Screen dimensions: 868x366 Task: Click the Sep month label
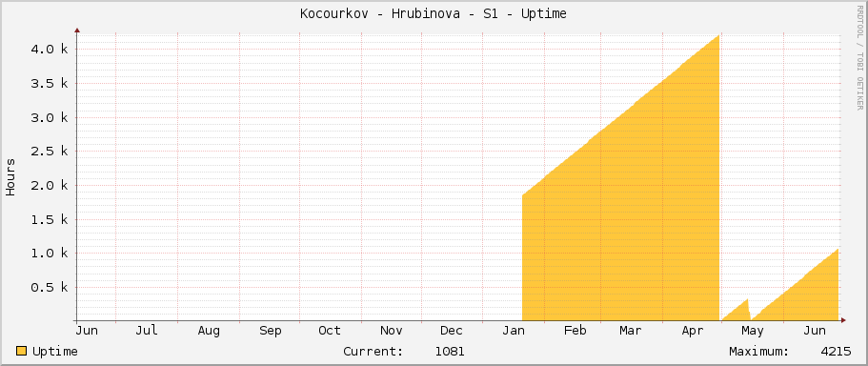tap(271, 331)
